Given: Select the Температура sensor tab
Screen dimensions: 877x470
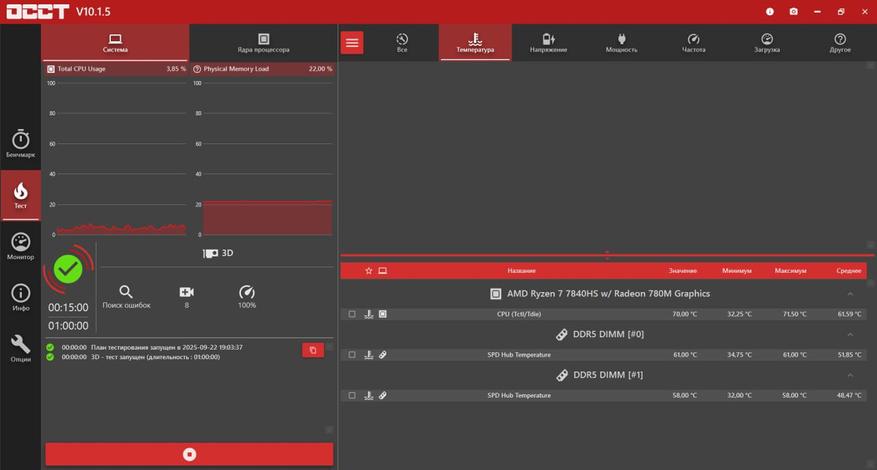Looking at the screenshot, I should (475, 43).
